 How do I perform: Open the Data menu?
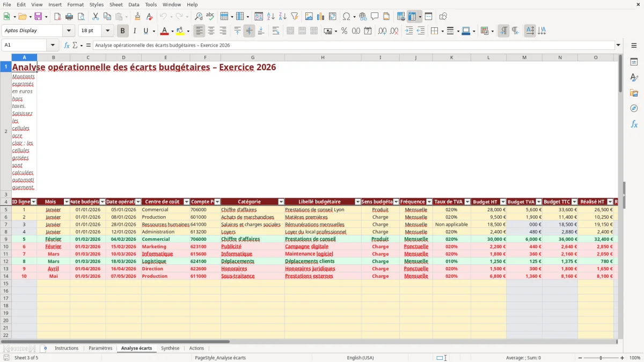(x=134, y=4)
